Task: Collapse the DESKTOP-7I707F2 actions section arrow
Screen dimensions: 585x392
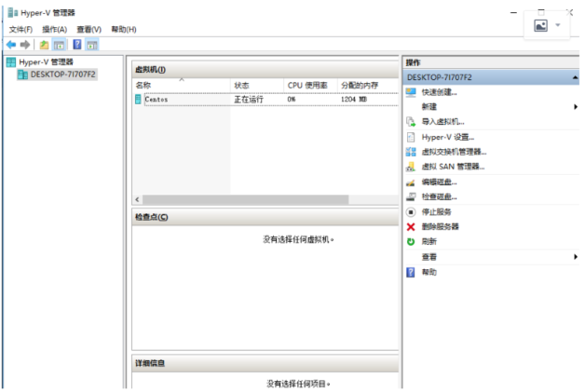Action: point(576,77)
